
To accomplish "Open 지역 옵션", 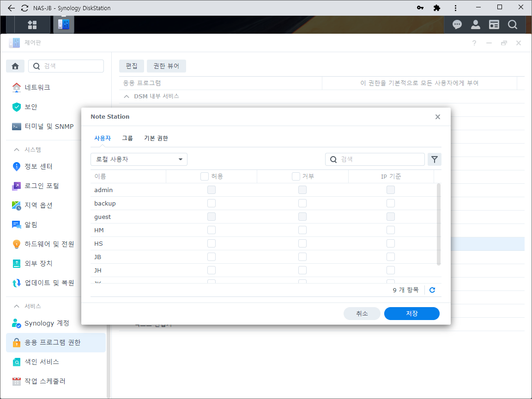I will coord(32,205).
